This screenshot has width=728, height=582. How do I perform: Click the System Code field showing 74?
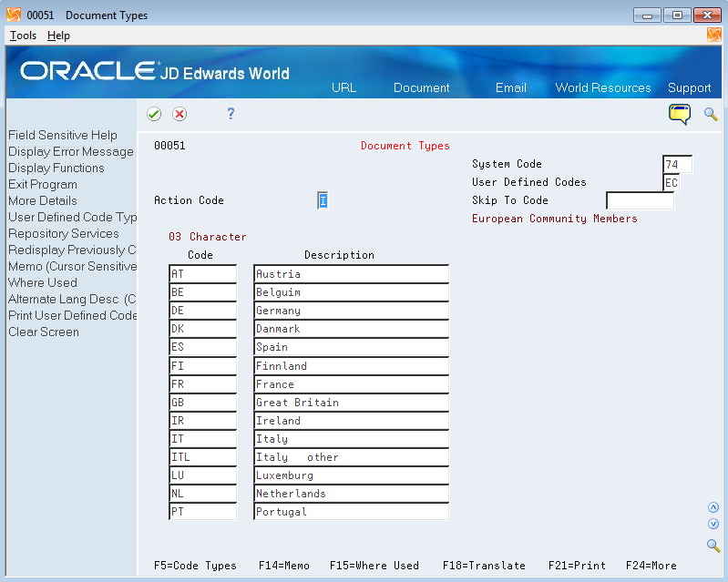[677, 164]
